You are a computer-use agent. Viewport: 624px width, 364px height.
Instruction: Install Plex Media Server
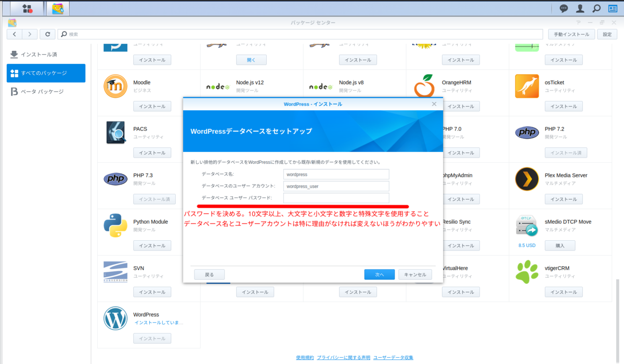tap(564, 199)
